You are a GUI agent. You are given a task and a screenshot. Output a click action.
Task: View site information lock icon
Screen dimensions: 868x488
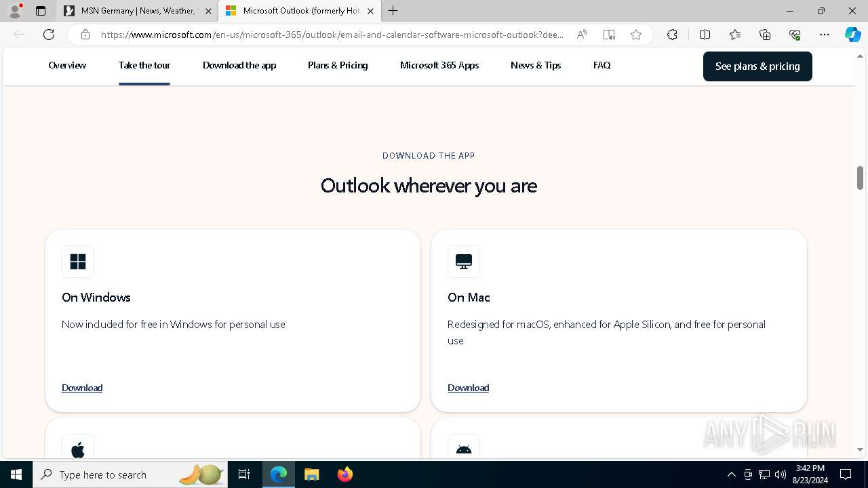coord(85,35)
